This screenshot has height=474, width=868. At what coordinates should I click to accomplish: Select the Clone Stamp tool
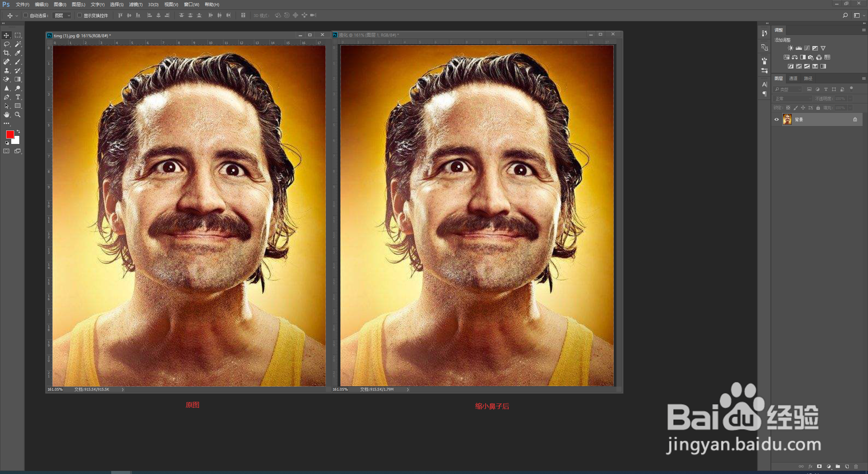click(6, 70)
